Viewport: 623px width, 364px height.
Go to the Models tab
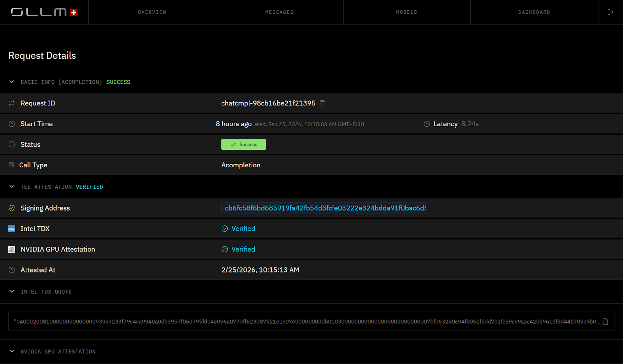(407, 12)
